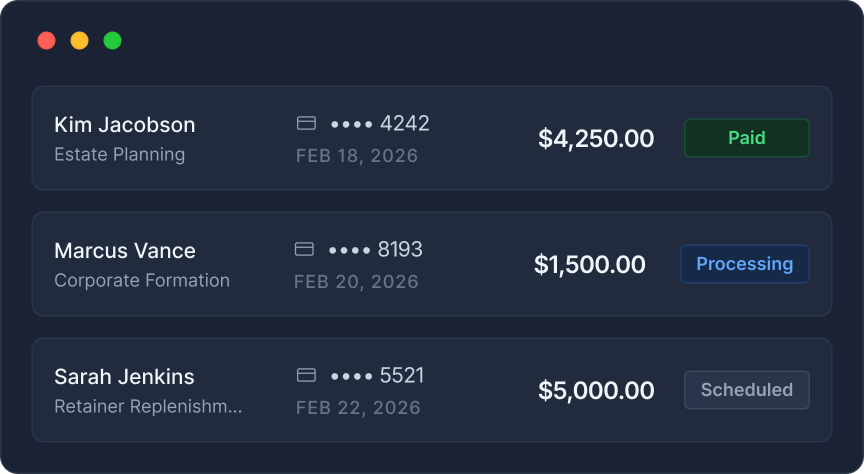Click the Paid status badge
This screenshot has height=474, width=864.
click(x=746, y=138)
